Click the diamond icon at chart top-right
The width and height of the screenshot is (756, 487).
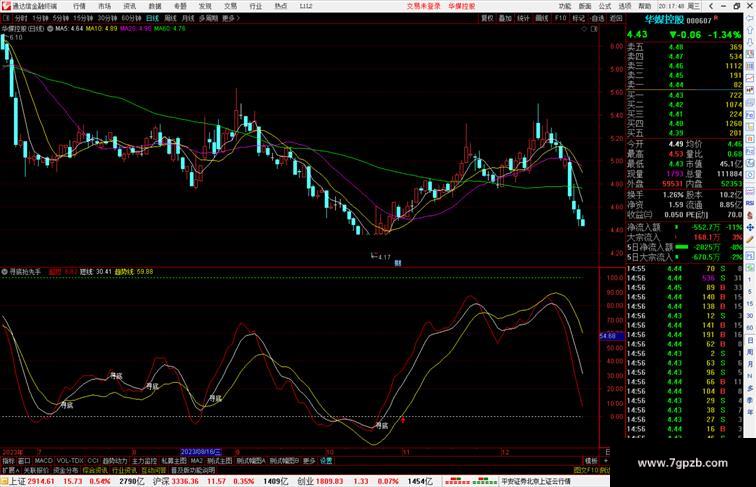tap(584, 29)
